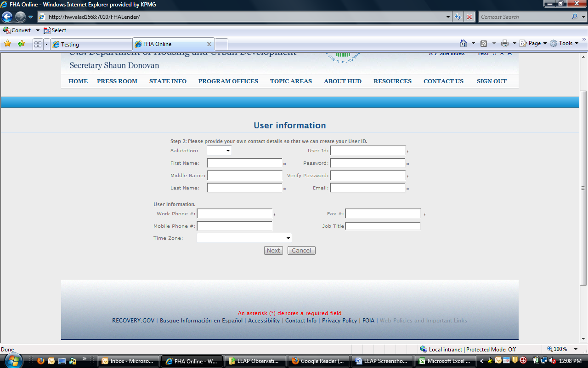
Task: Click the Add to Favorites icon
Action: click(x=21, y=44)
